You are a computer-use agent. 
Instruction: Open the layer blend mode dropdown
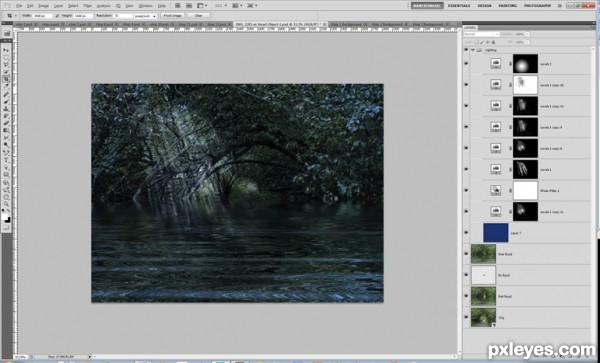pos(481,34)
